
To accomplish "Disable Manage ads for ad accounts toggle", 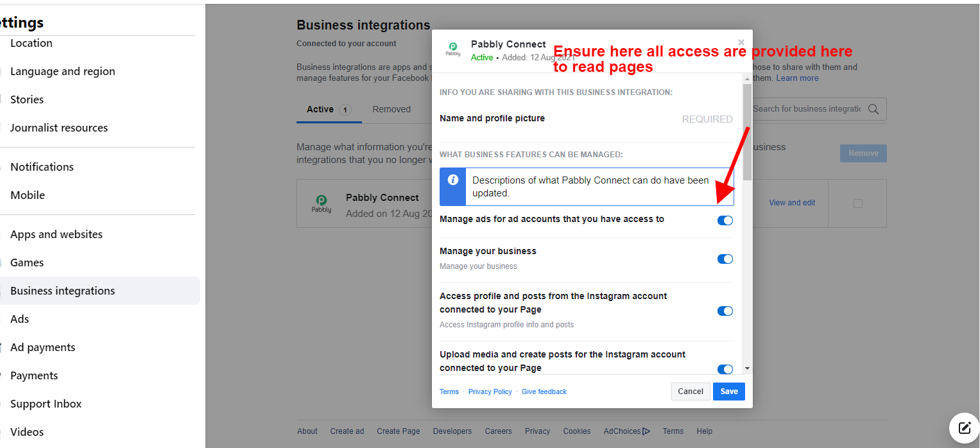I will (x=725, y=220).
